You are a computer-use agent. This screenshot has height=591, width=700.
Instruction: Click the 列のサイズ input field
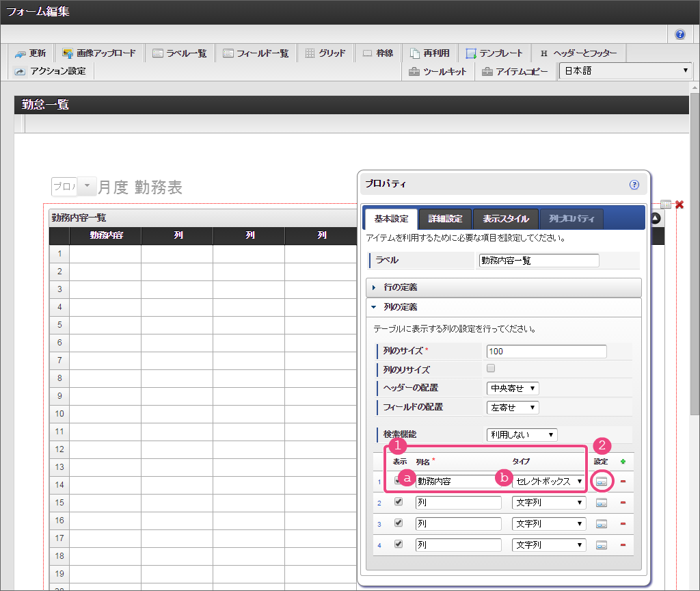[546, 351]
